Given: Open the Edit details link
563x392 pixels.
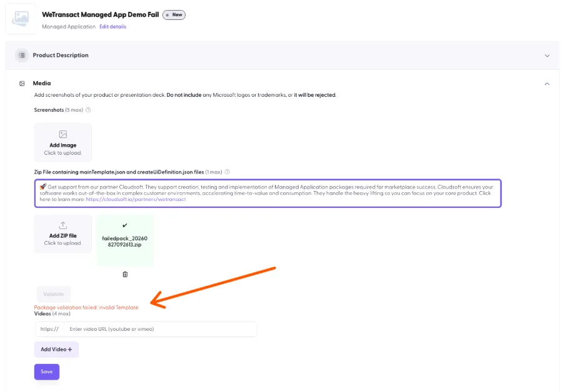Looking at the screenshot, I should (x=112, y=27).
